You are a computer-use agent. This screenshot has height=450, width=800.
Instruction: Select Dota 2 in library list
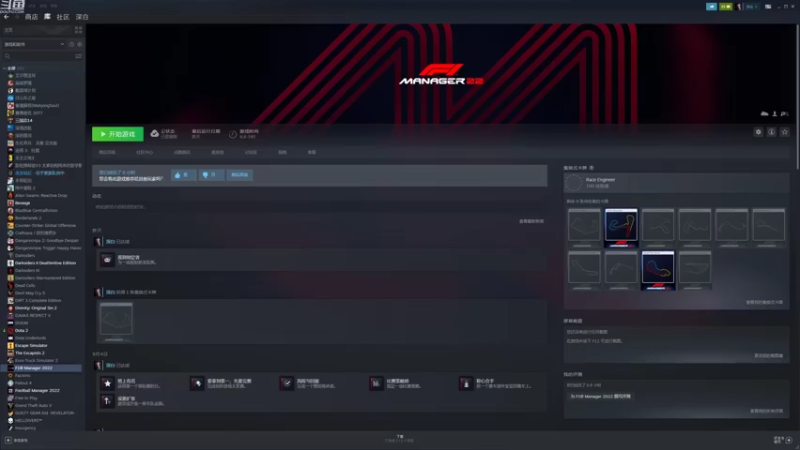[21, 331]
